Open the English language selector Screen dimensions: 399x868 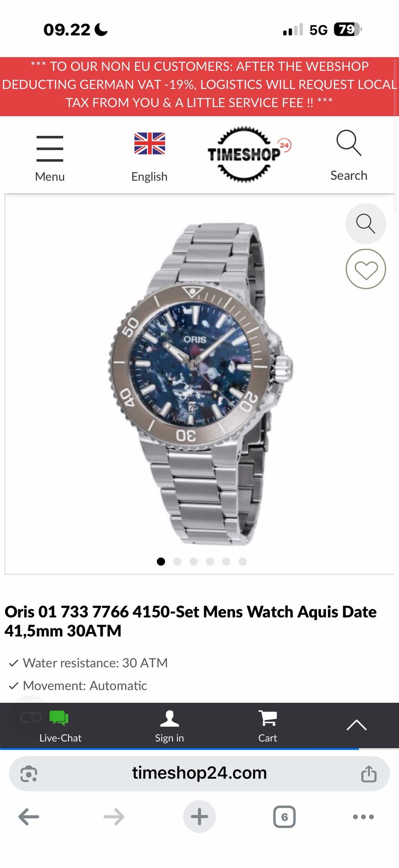click(x=149, y=157)
